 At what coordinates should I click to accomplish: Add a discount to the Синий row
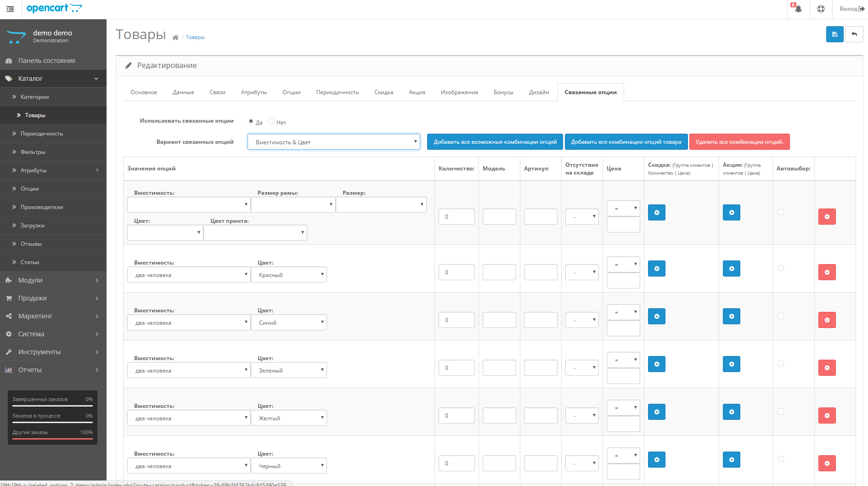point(656,316)
